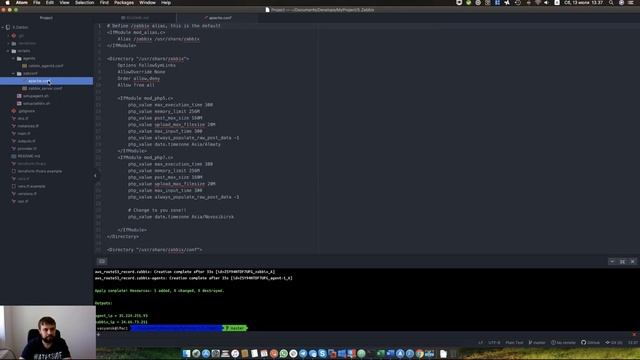Close the terminal panel
Screen dimensions: 640x360
633,261
